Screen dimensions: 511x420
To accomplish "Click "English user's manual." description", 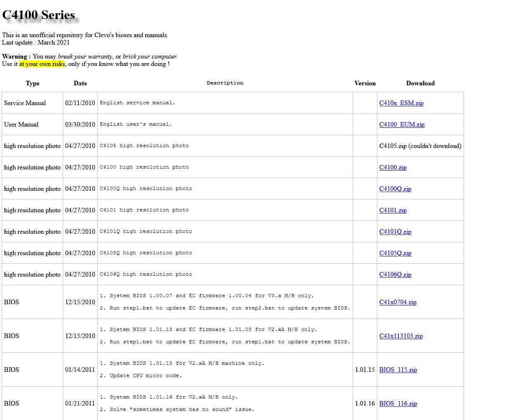I will 136,124.
